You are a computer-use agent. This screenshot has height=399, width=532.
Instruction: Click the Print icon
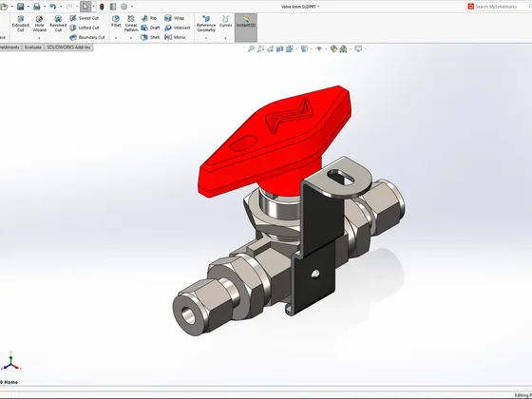[x=37, y=7]
